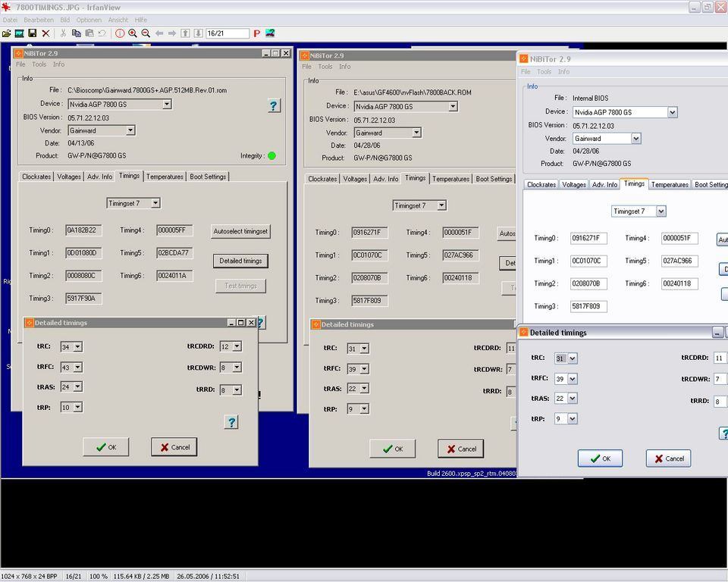The image size is (728, 582).
Task: Zoom out with the minus magnifier
Action: click(x=146, y=33)
